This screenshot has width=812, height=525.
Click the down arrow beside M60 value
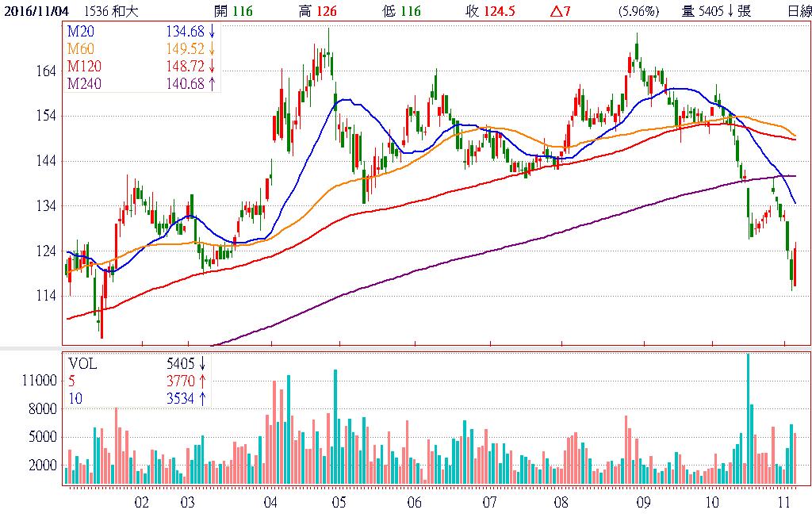coord(212,48)
